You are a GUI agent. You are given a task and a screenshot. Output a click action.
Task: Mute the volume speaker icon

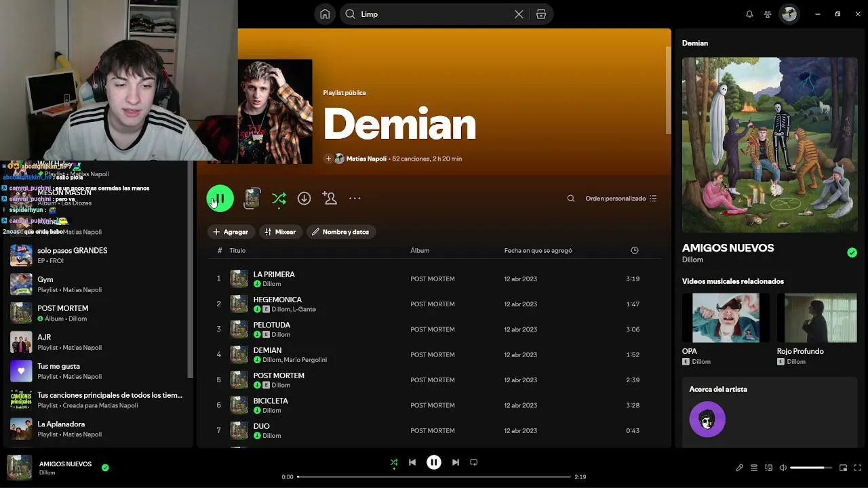[x=783, y=468]
